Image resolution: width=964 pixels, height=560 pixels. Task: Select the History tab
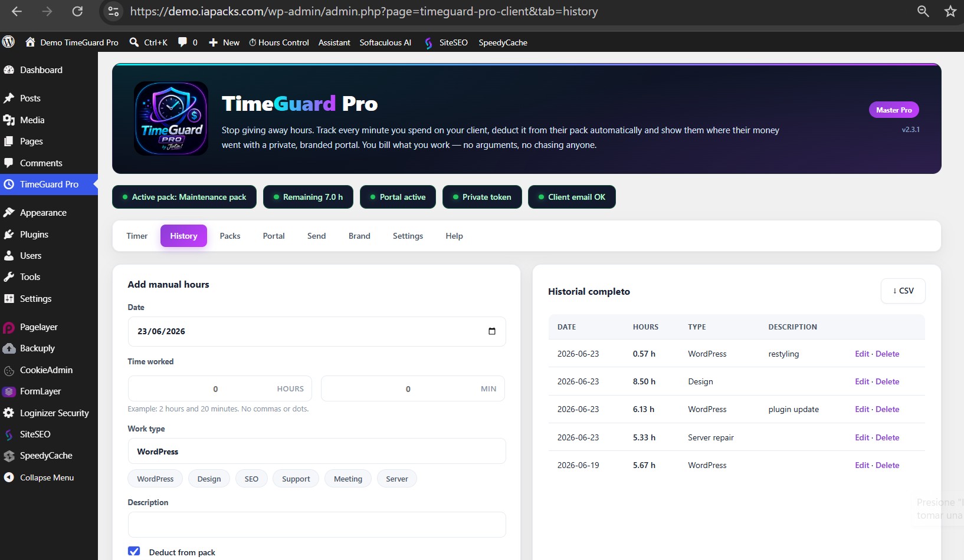pyautogui.click(x=183, y=236)
